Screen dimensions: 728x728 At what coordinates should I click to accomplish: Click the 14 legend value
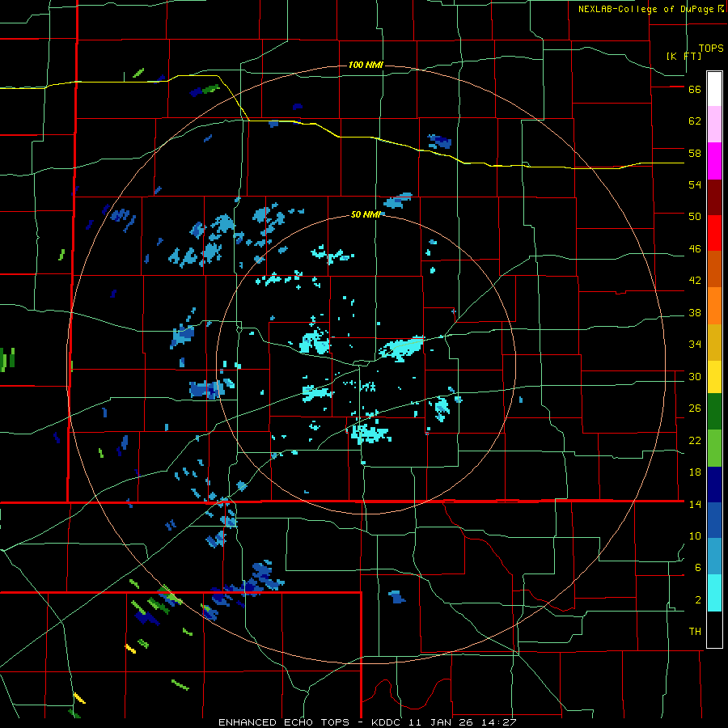pyautogui.click(x=695, y=504)
